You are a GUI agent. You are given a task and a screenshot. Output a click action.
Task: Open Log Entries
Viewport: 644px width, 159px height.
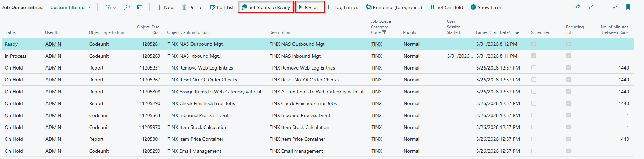[x=343, y=7]
